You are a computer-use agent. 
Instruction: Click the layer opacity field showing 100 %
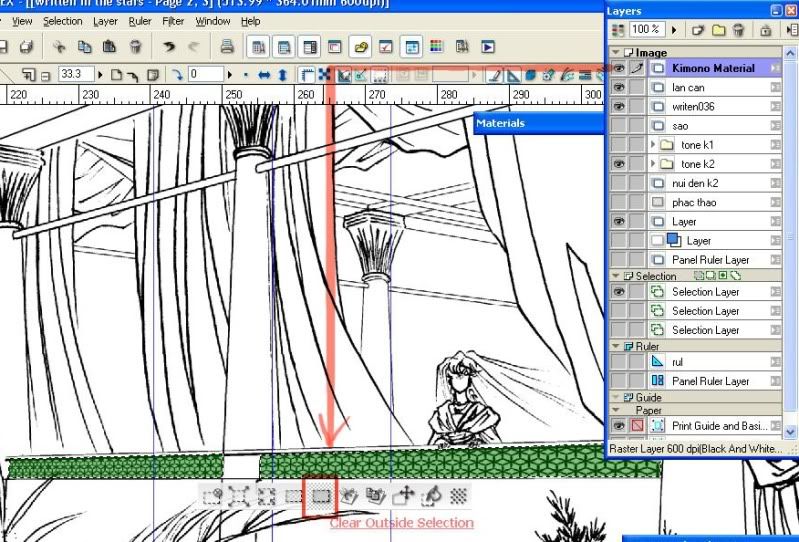[x=648, y=30]
